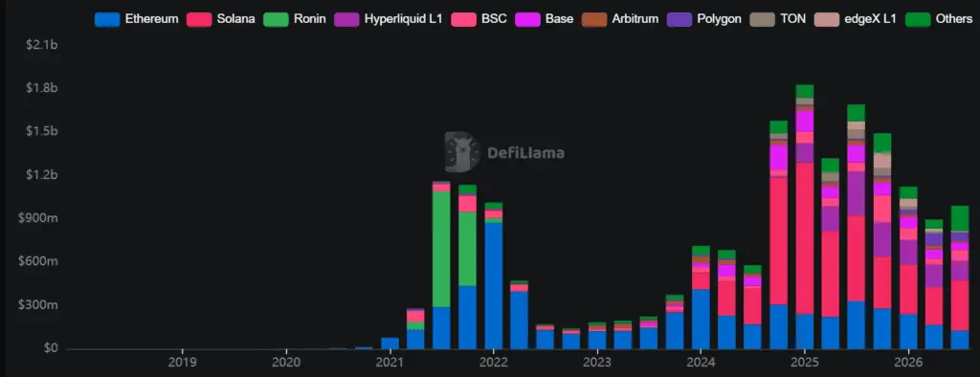980x377 pixels.
Task: Click the $1.5b y-axis label
Action: pos(42,132)
